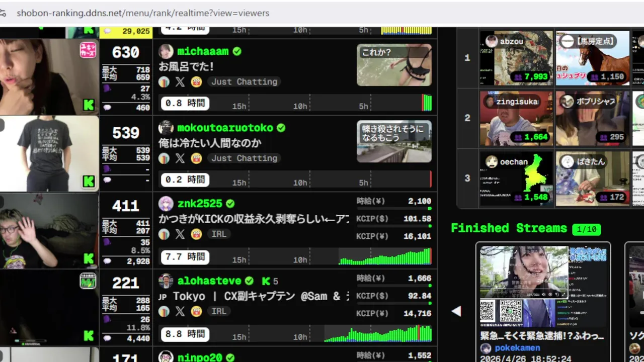Click michaaam's 0.8 時間 viewer timeline
The width and height of the screenshot is (644, 362).
click(295, 103)
